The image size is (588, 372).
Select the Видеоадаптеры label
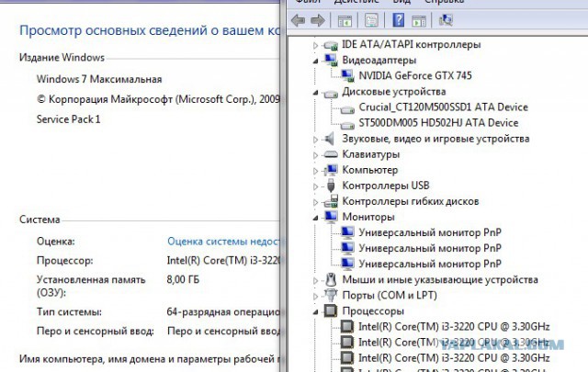[379, 60]
